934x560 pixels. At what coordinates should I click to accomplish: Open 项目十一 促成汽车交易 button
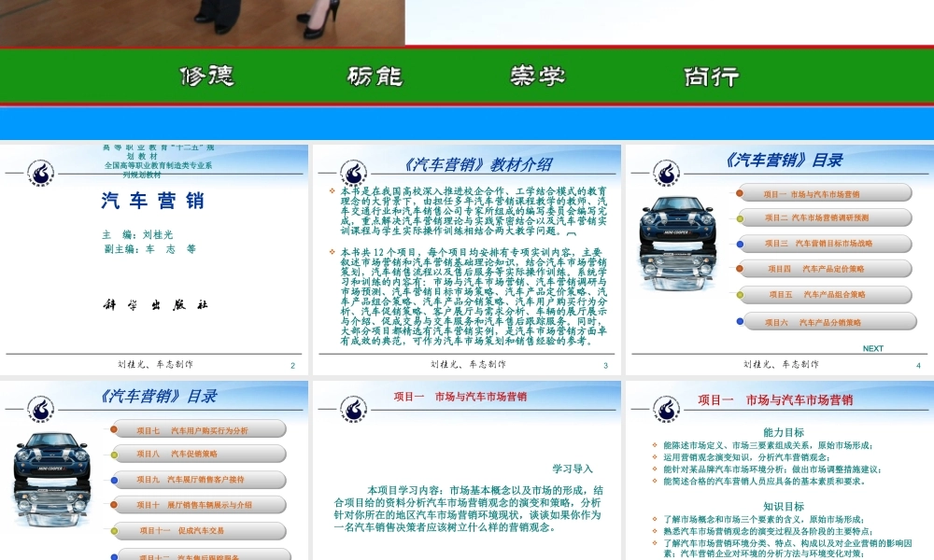click(200, 531)
